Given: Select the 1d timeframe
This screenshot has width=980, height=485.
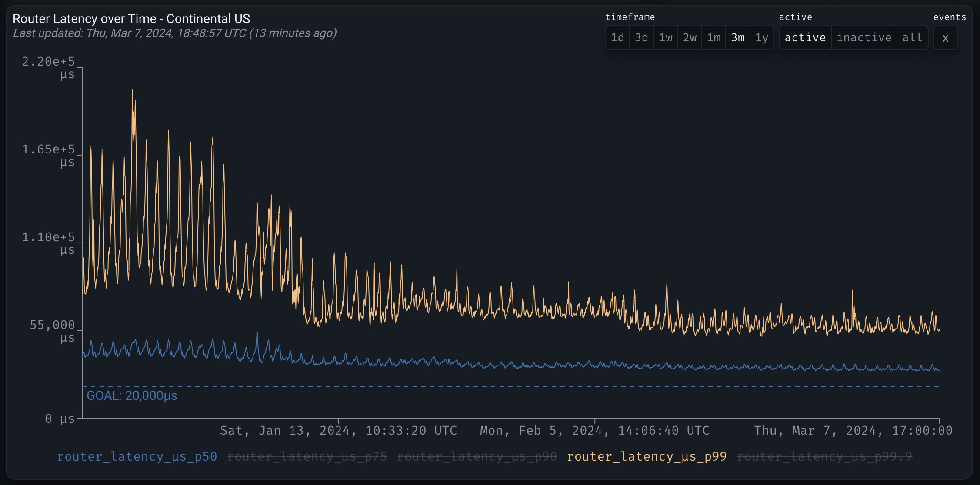Looking at the screenshot, I should pyautogui.click(x=617, y=38).
